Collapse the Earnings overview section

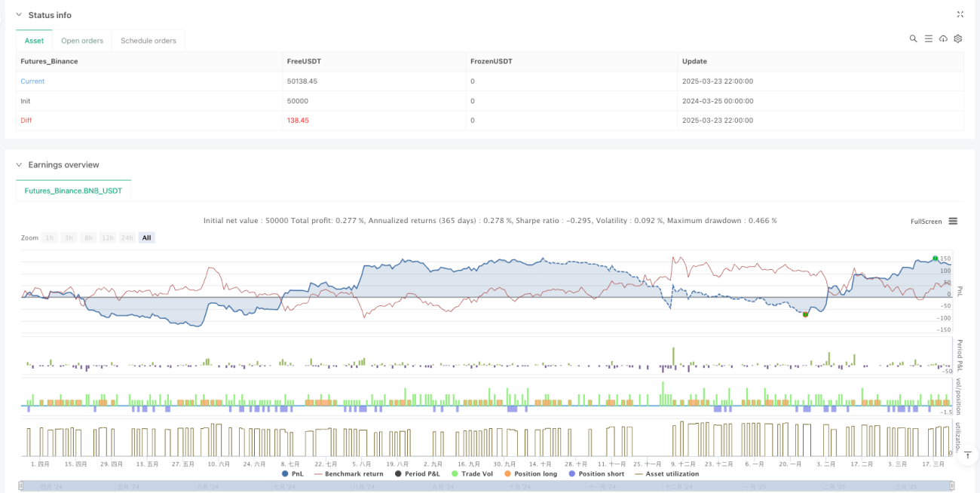click(x=20, y=164)
